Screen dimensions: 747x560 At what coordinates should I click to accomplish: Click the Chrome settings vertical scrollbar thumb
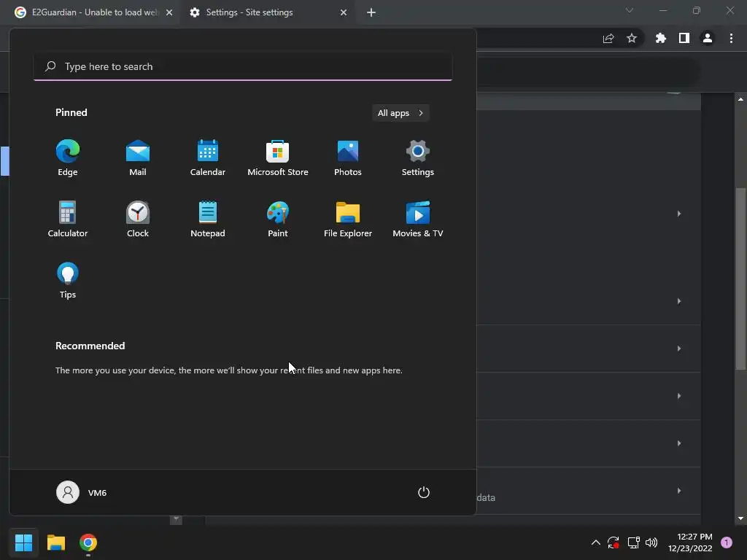click(740, 279)
